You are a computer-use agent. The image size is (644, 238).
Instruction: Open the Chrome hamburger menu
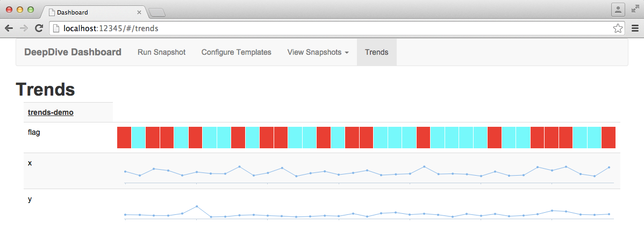[x=635, y=28]
